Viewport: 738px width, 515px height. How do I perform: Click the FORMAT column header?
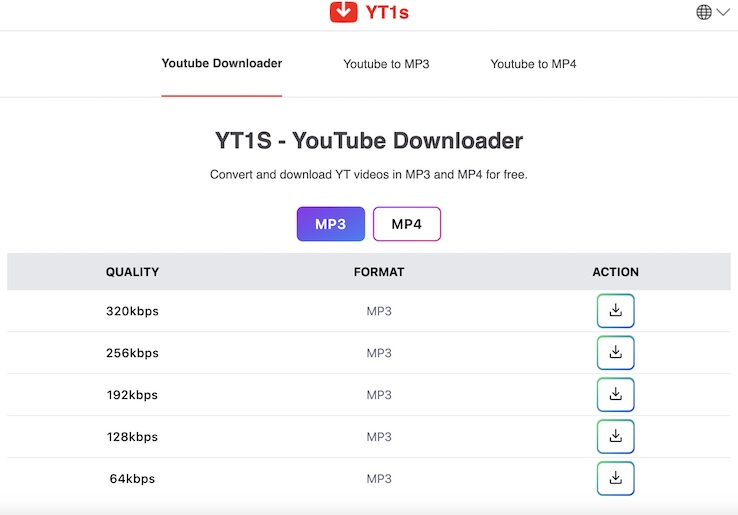[x=379, y=272]
